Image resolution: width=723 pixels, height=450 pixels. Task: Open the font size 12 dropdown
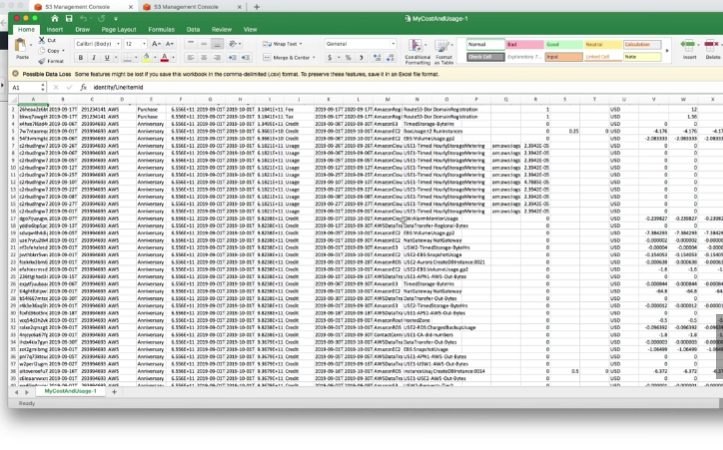click(x=135, y=44)
